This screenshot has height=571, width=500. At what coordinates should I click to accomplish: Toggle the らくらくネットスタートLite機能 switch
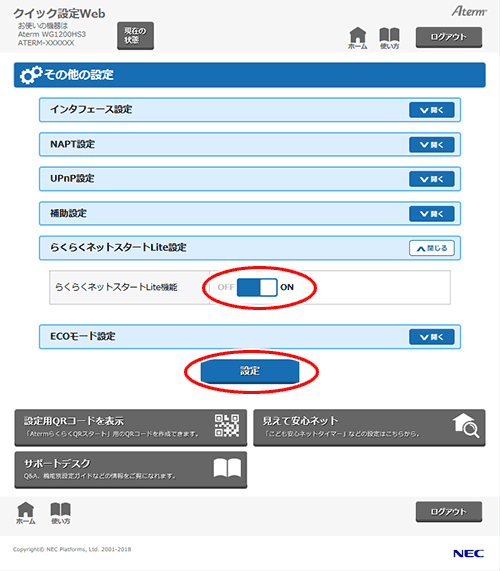coord(257,287)
